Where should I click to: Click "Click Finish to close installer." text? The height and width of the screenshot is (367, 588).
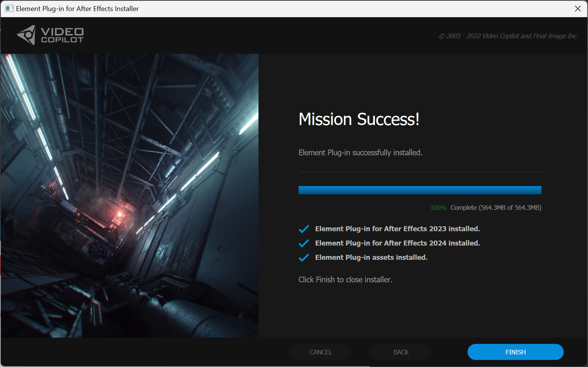(345, 280)
